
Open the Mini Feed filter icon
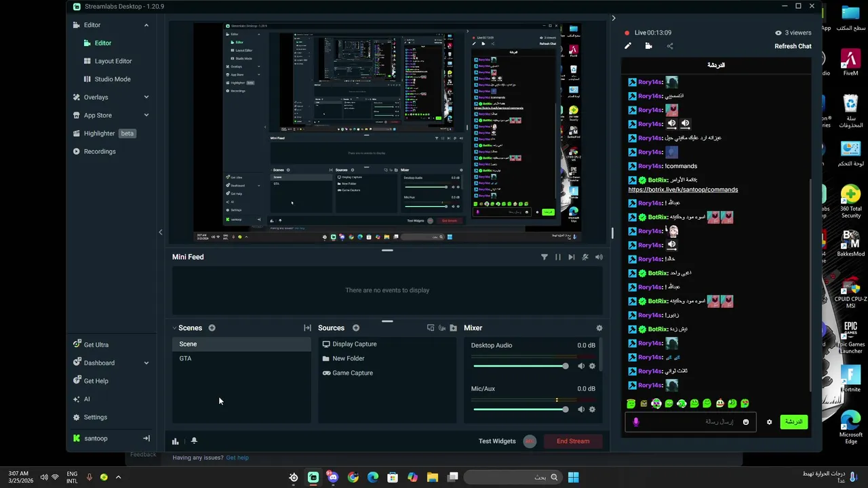[x=544, y=257]
